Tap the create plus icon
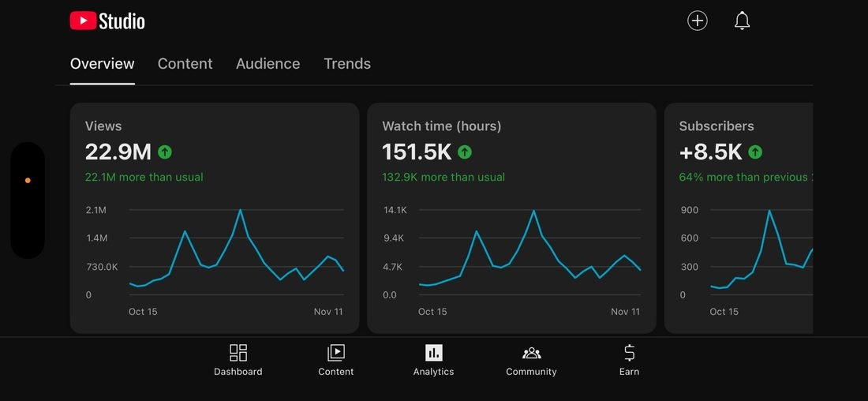Image resolution: width=868 pixels, height=401 pixels. tap(698, 21)
